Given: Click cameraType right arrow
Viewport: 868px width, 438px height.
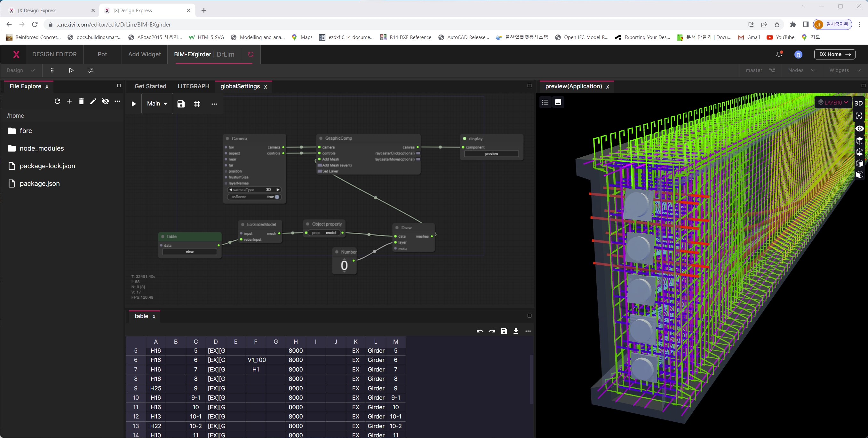Looking at the screenshot, I should pos(278,190).
